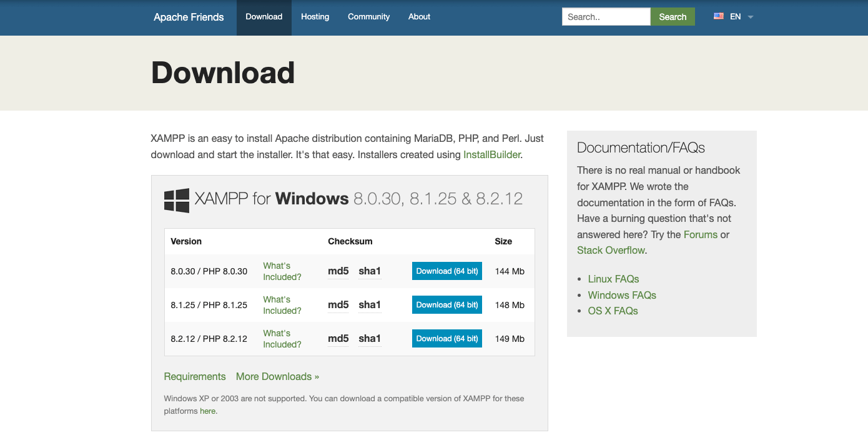Open the Hosting menu item
Image resolution: width=868 pixels, height=440 pixels.
tap(315, 17)
